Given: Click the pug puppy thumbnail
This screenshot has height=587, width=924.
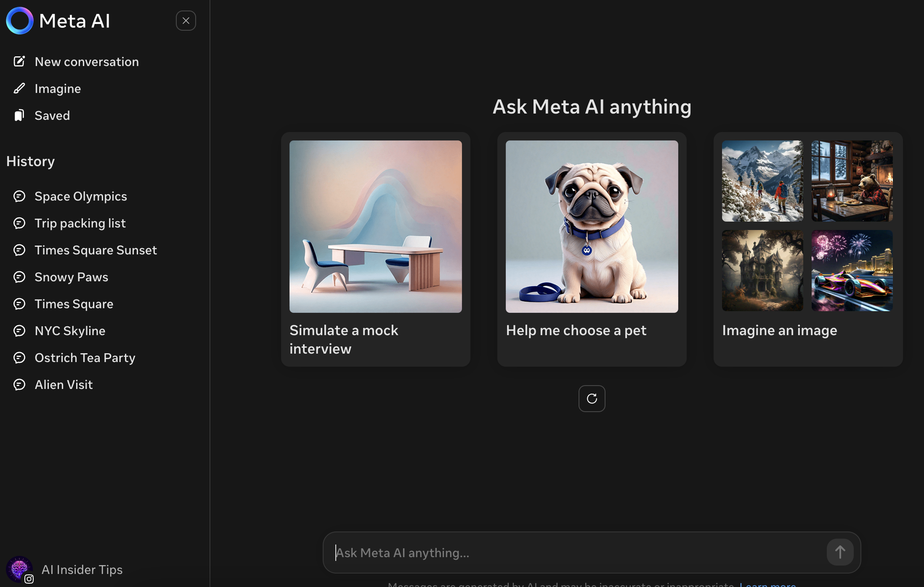Looking at the screenshot, I should (592, 226).
